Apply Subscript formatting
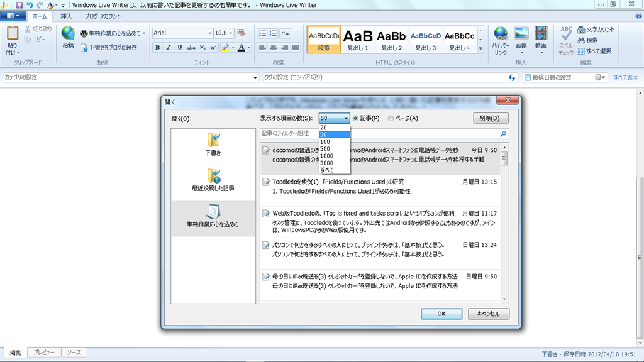 [202, 48]
